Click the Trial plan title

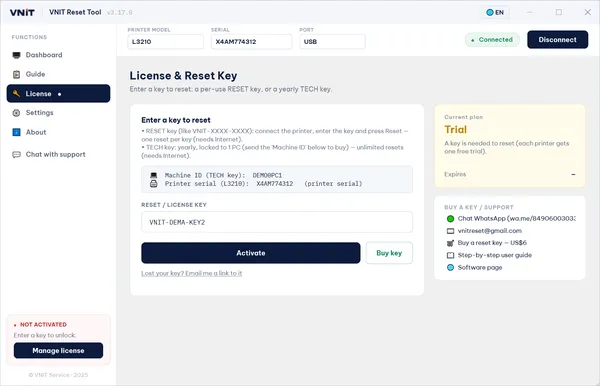point(455,129)
